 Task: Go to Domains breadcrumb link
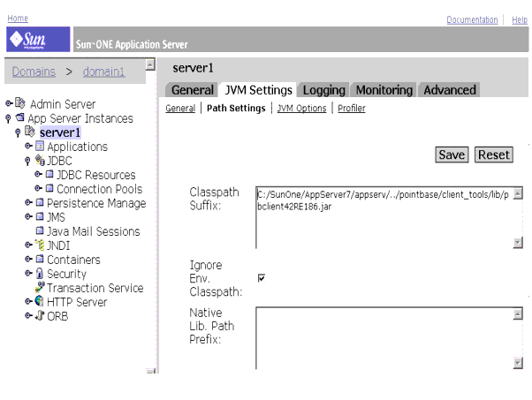click(x=34, y=72)
